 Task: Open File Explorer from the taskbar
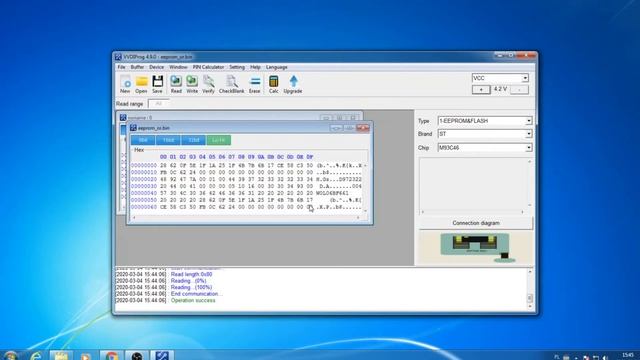61,356
